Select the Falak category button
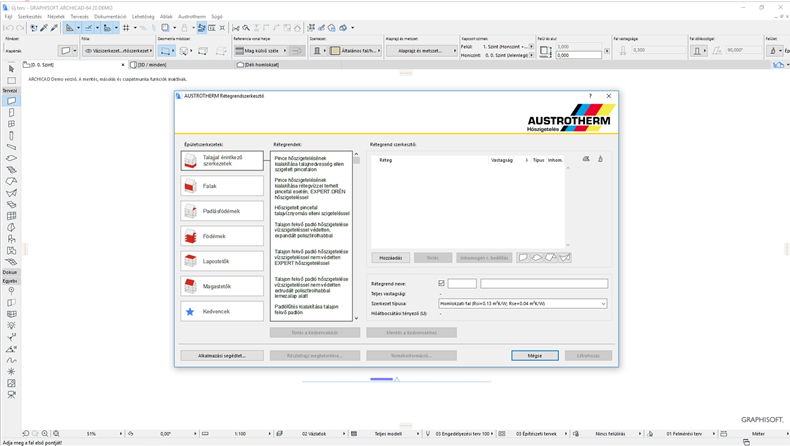 pyautogui.click(x=222, y=186)
